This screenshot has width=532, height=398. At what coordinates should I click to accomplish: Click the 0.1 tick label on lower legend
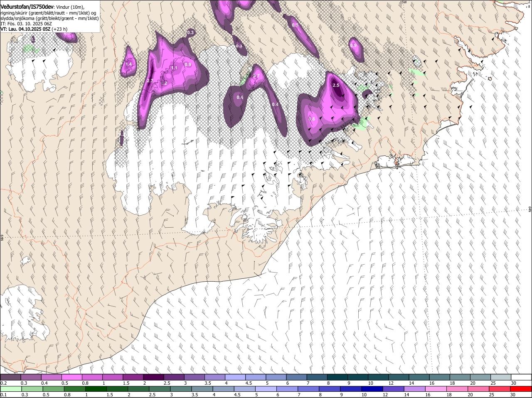[x=3, y=395]
